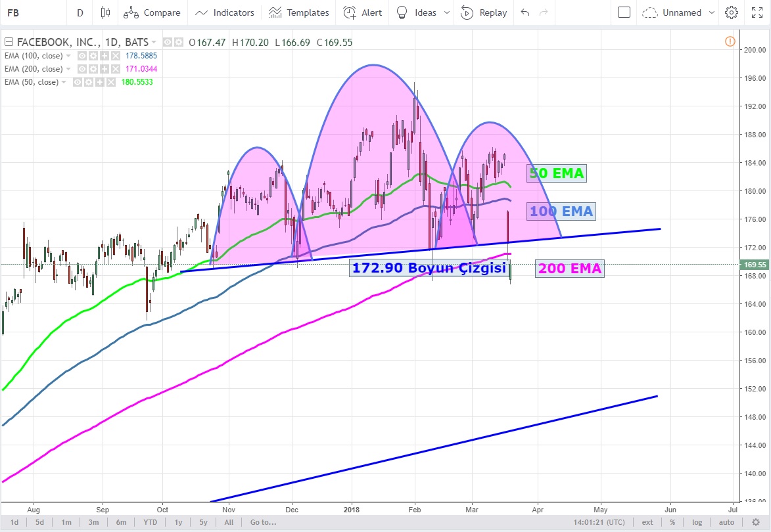Create a new price Alert
This screenshot has height=532, width=771.
(x=362, y=12)
